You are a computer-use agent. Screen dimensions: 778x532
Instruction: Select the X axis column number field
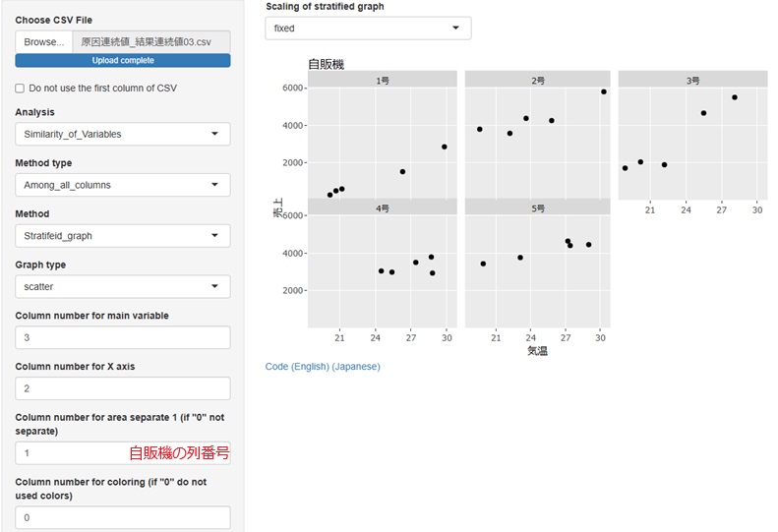click(123, 388)
